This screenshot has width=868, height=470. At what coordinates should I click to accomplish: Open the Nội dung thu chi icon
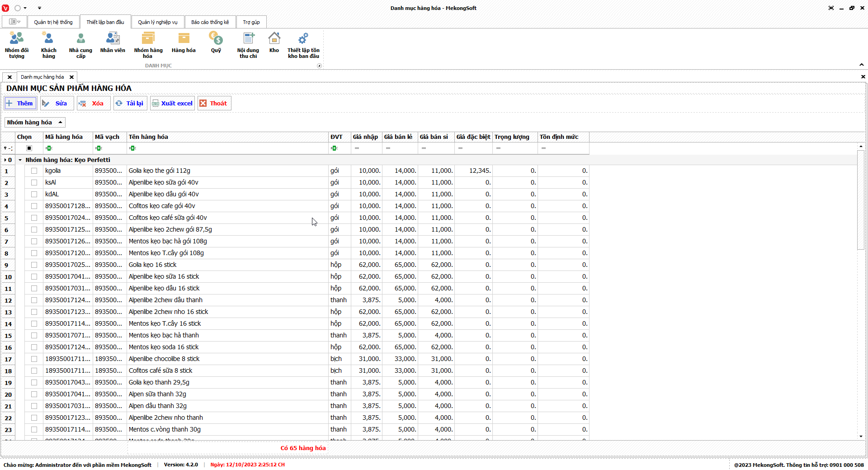[x=248, y=45]
